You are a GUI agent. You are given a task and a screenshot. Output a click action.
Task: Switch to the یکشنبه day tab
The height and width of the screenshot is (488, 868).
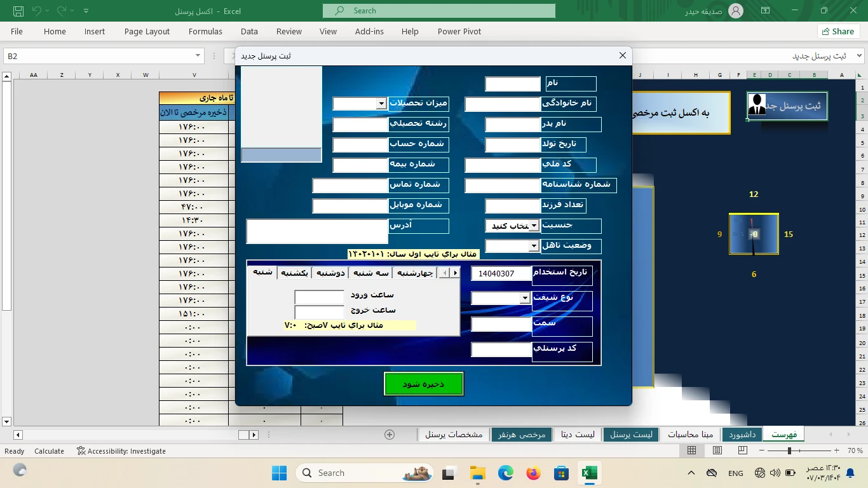(294, 273)
